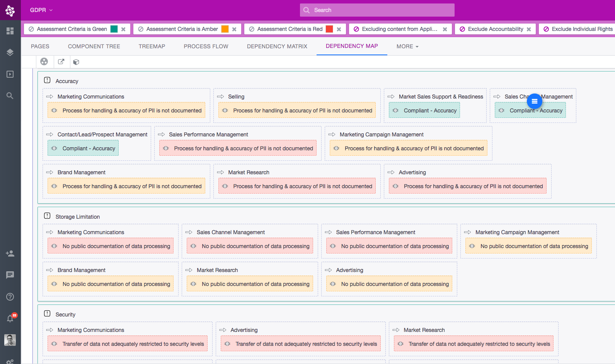Select Marketing Communications heading under Security

(x=91, y=330)
